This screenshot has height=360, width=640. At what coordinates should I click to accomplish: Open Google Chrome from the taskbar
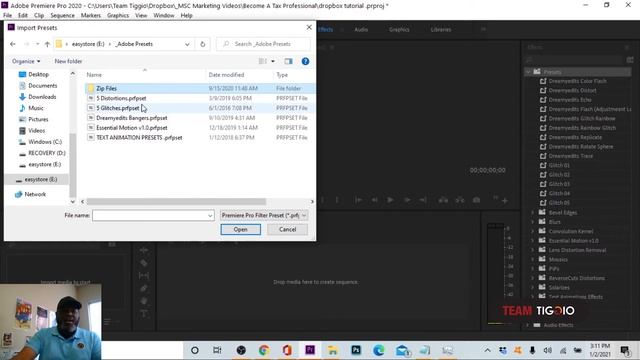(264, 350)
